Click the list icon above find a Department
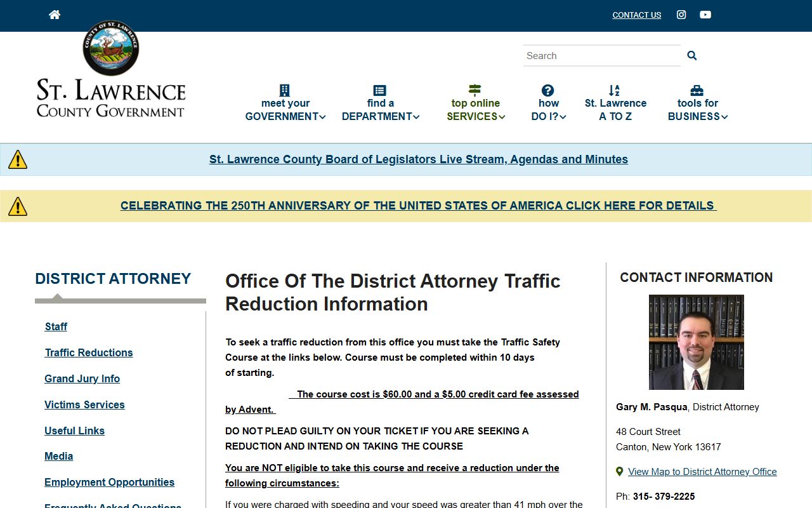The height and width of the screenshot is (508, 812). click(380, 90)
